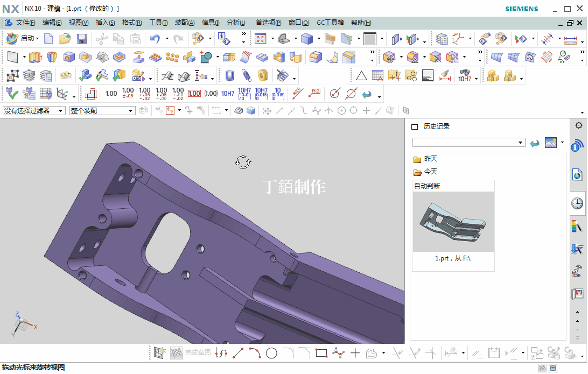
Task: Select the Circle sketch tool
Action: point(271,352)
